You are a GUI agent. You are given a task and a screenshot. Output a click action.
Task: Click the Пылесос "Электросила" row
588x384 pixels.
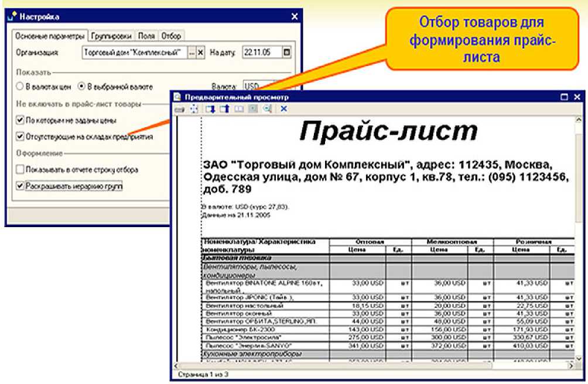[388, 338]
